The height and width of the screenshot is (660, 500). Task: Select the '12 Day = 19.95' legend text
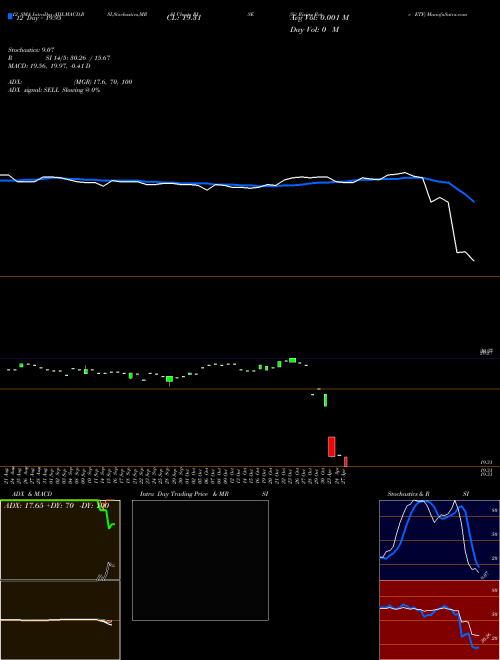point(39,18)
